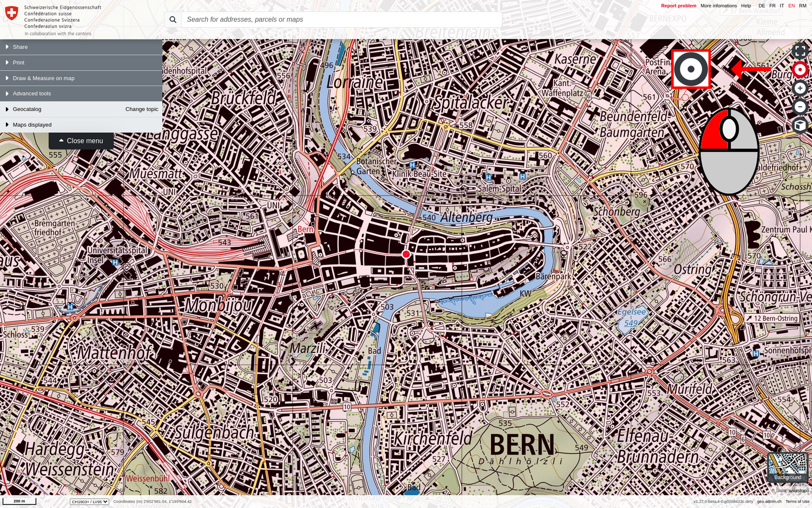Open the Report problem link
This screenshot has width=812, height=508.
click(678, 6)
